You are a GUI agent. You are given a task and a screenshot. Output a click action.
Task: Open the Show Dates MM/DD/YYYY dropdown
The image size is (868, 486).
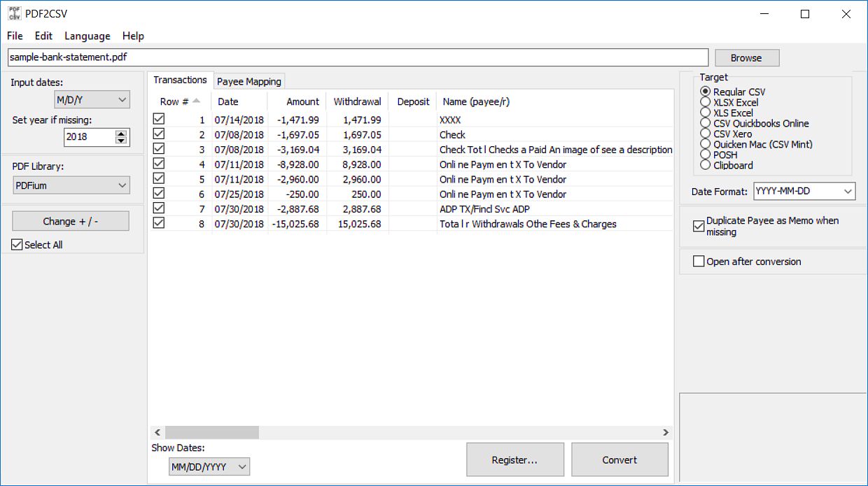point(209,466)
